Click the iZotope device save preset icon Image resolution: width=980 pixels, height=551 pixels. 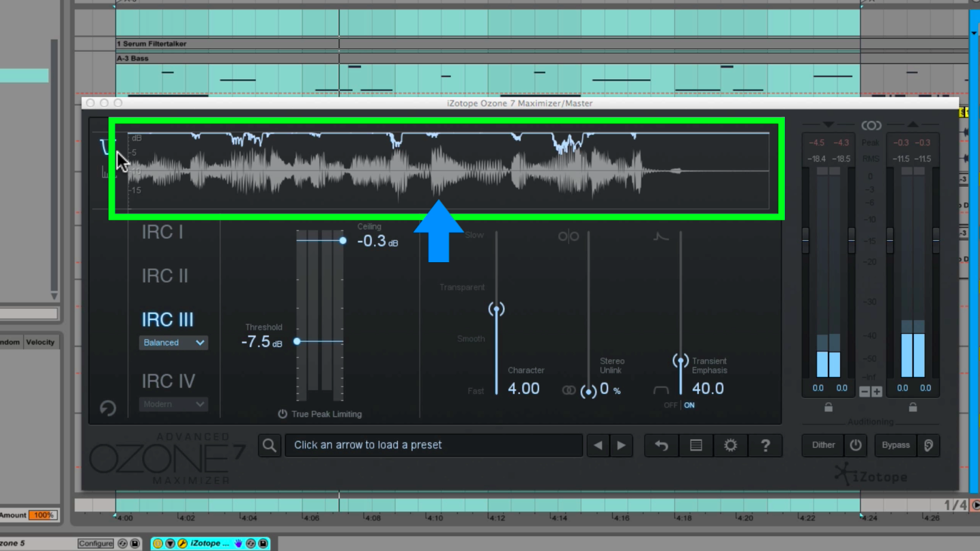(x=263, y=543)
